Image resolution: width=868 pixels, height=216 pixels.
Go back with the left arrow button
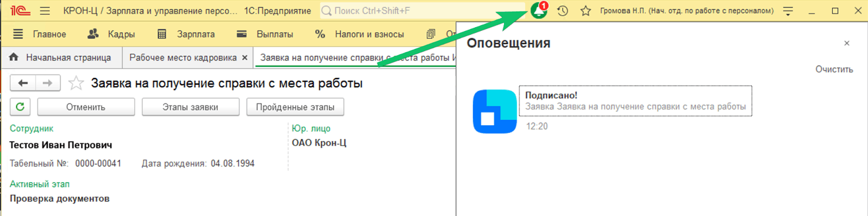pyautogui.click(x=23, y=83)
